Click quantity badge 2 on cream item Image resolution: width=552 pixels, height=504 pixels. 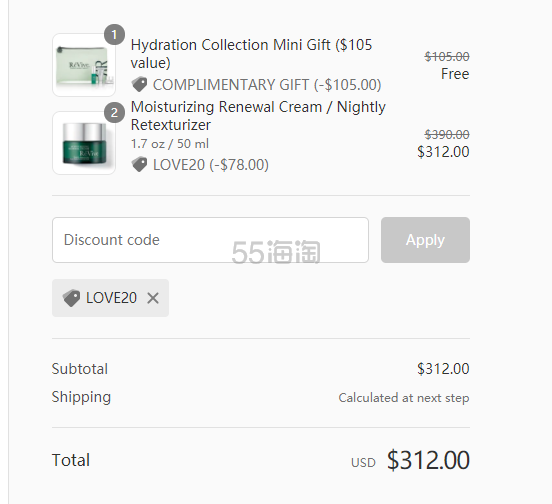pyautogui.click(x=114, y=113)
